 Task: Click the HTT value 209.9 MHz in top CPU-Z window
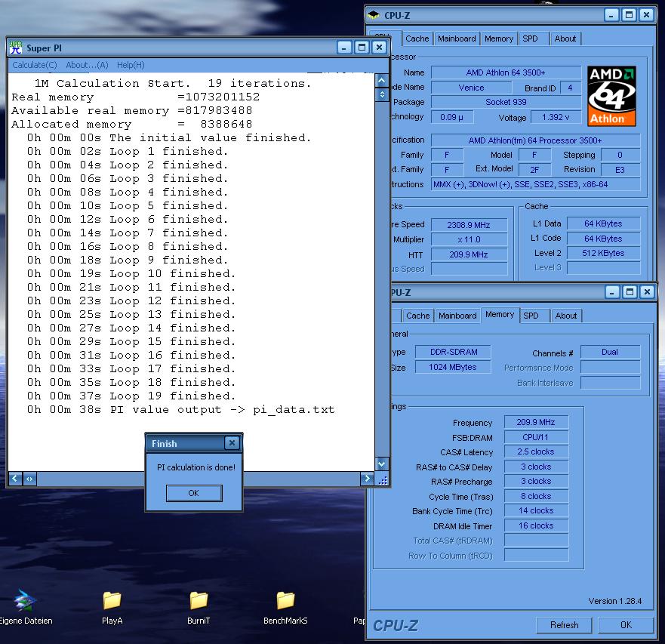[469, 254]
